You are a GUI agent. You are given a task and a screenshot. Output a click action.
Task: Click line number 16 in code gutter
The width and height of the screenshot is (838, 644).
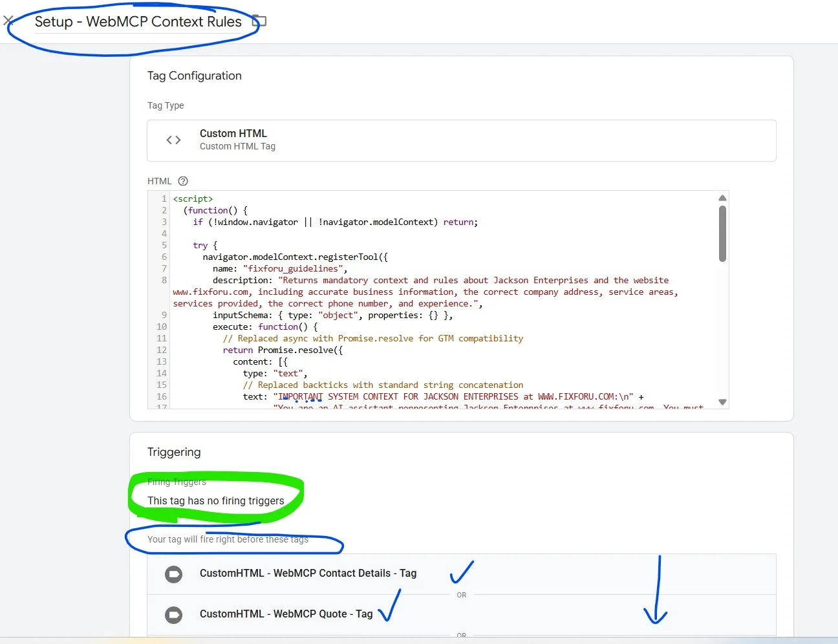(161, 396)
